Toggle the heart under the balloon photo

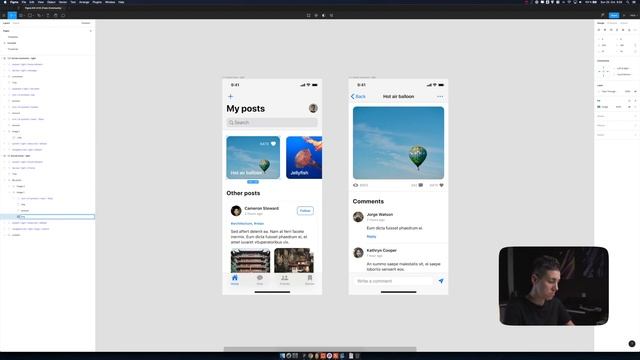tap(441, 185)
